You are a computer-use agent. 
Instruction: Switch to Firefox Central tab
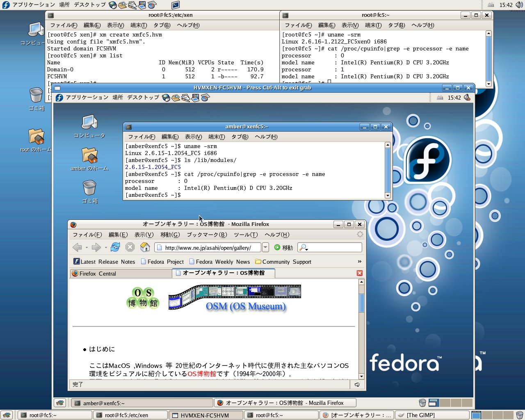tap(121, 274)
